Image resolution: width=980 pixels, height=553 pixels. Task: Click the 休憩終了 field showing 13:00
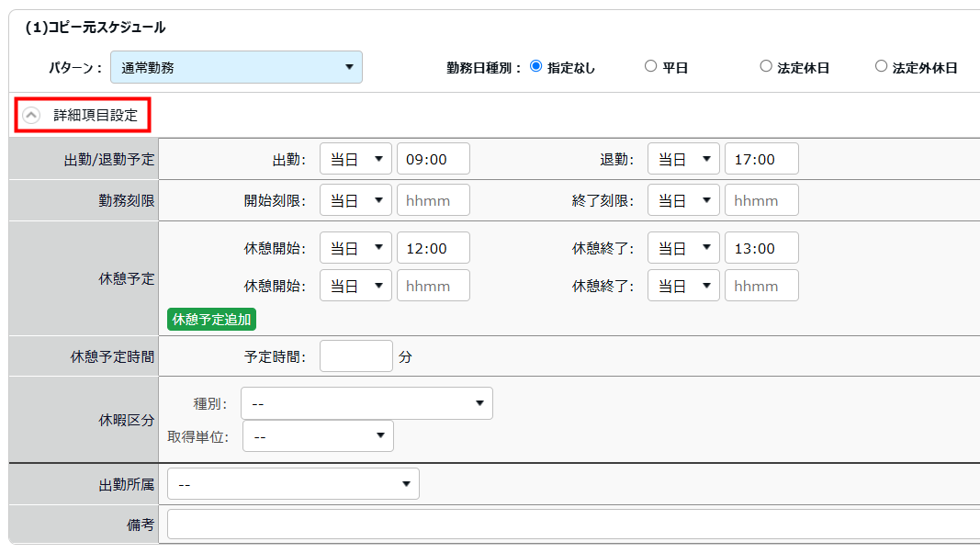760,248
